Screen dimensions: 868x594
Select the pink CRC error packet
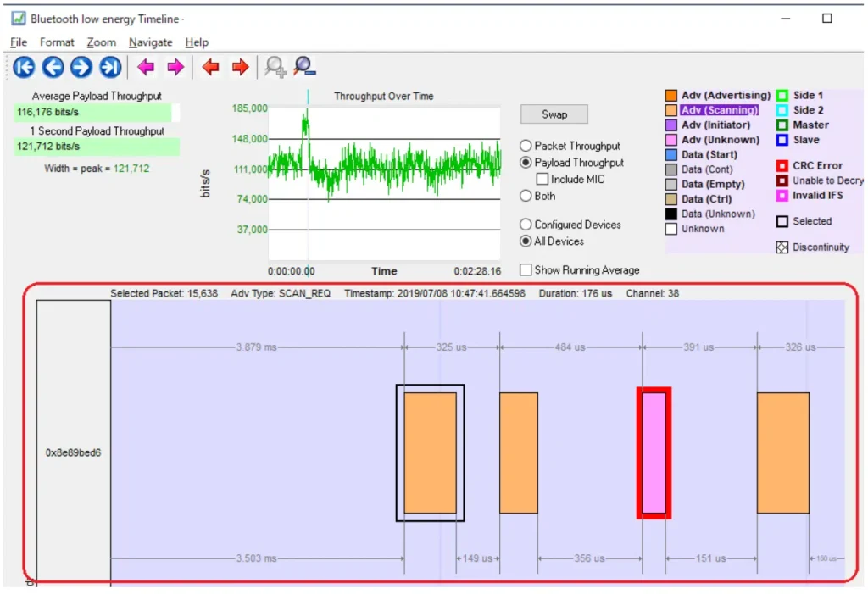click(654, 452)
